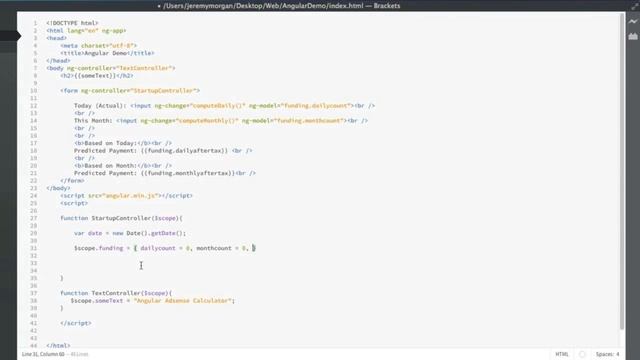Click the <html lang="en" ng-app> tag
The height and width of the screenshot is (360, 640).
pyautogui.click(x=86, y=31)
